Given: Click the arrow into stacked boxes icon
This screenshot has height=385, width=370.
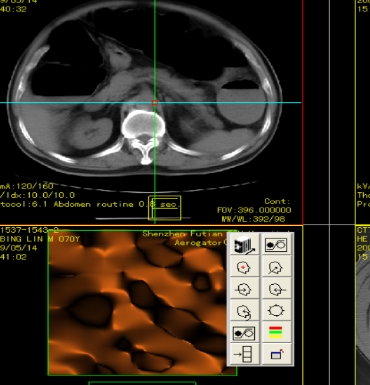Looking at the screenshot, I should tap(244, 354).
